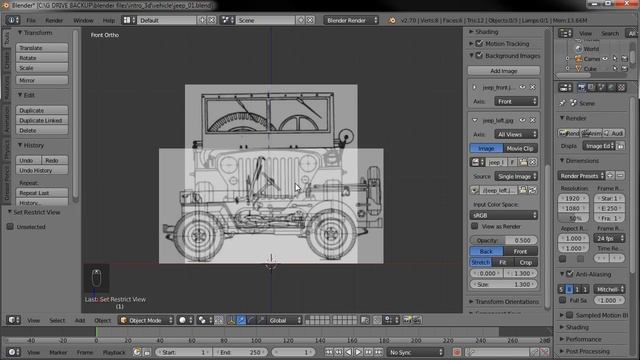The height and width of the screenshot is (360, 640).
Task: Remove jeep_front background image X icon
Action: tap(533, 87)
